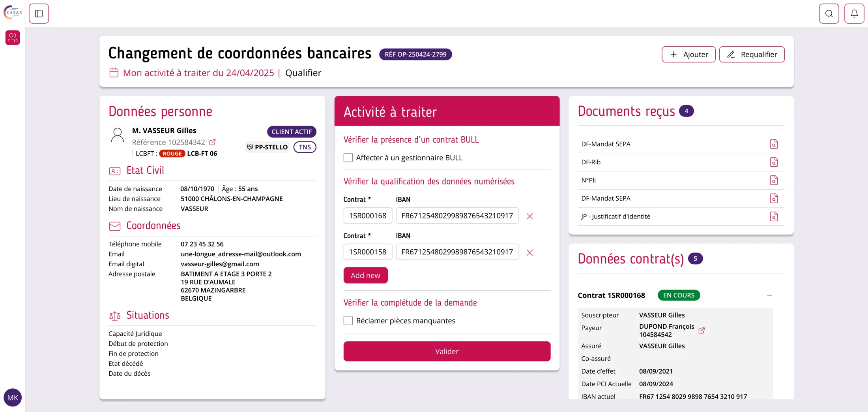Click the email une-longue_adresse-mail@outlook.com
Viewport: 868px width, 412px height.
click(x=241, y=254)
